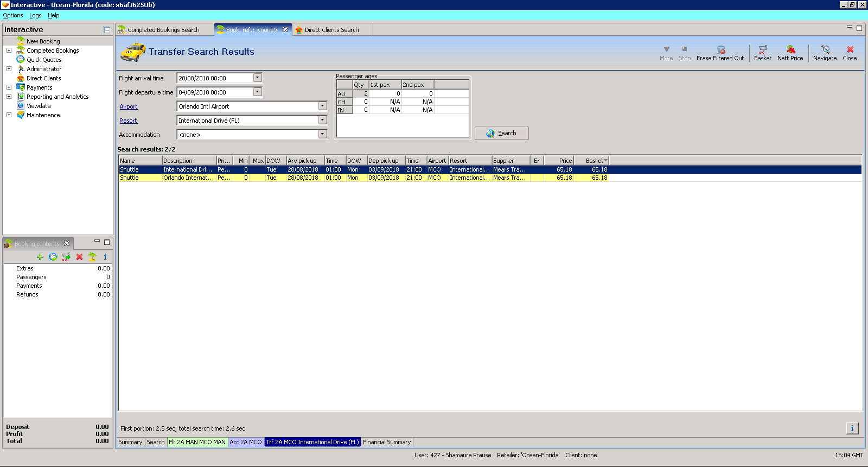Expand the Completed Bookings tree node
The image size is (868, 467).
[9, 51]
